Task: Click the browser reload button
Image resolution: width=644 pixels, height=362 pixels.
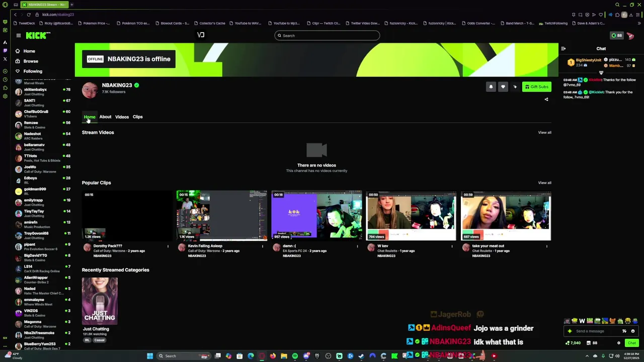Action: click(29, 15)
